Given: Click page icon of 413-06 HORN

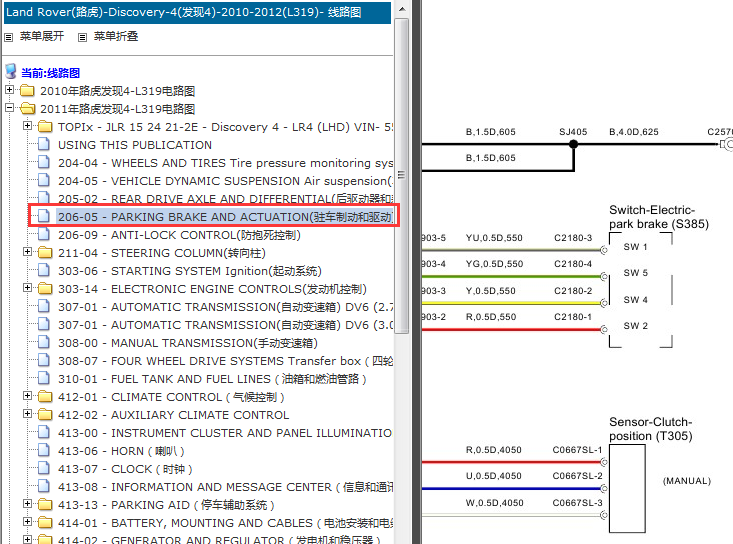Looking at the screenshot, I should [44, 450].
